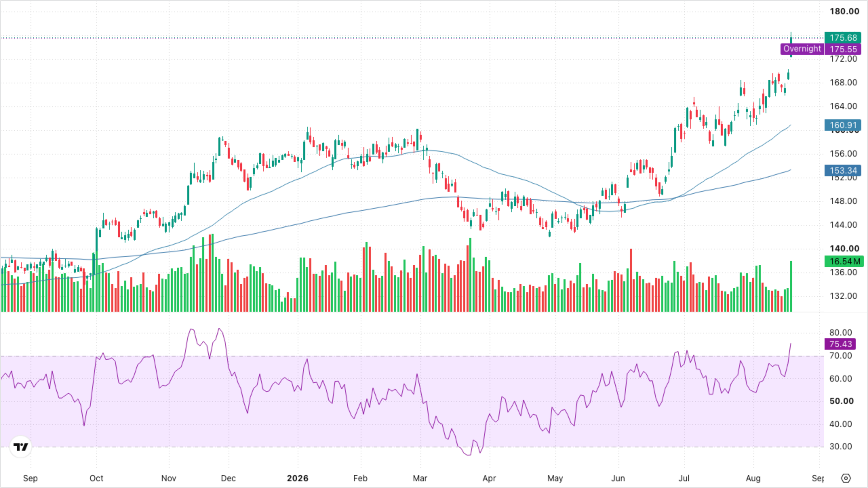
Task: Open chart settings gear icon
Action: pyautogui.click(x=846, y=478)
